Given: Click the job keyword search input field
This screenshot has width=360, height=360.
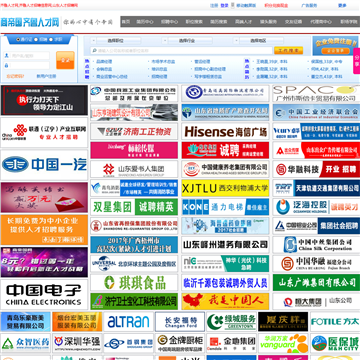Looking at the screenshot, I should 182,51.
